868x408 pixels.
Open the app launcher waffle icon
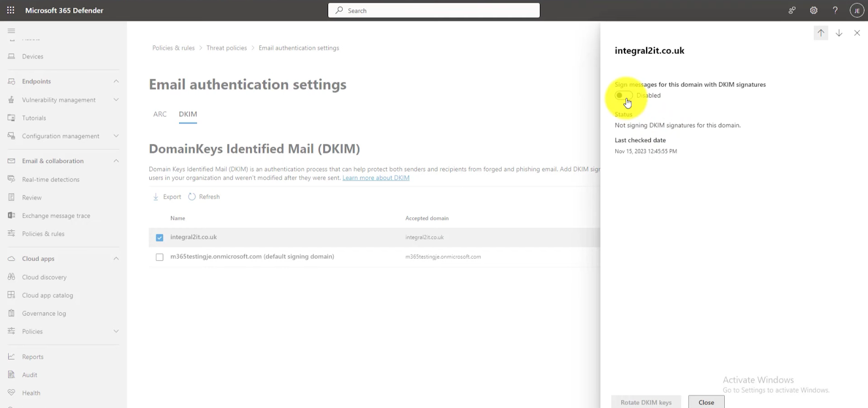click(11, 10)
